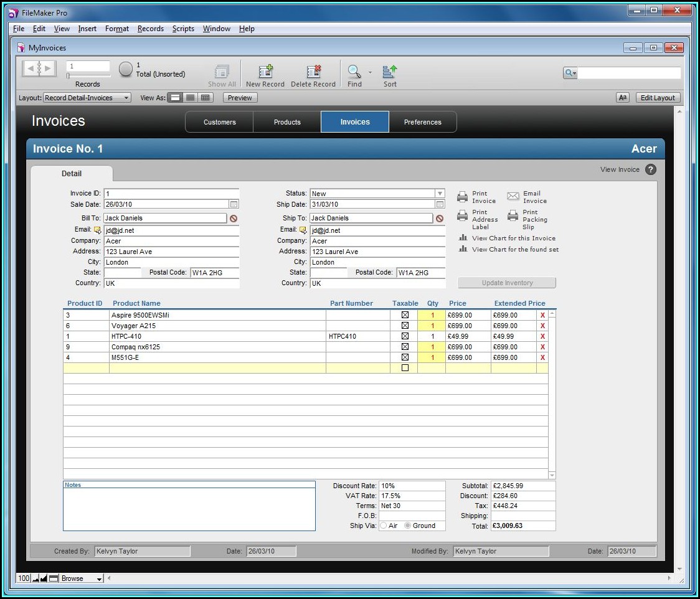Click the Print Invoice printer icon

pos(463,197)
